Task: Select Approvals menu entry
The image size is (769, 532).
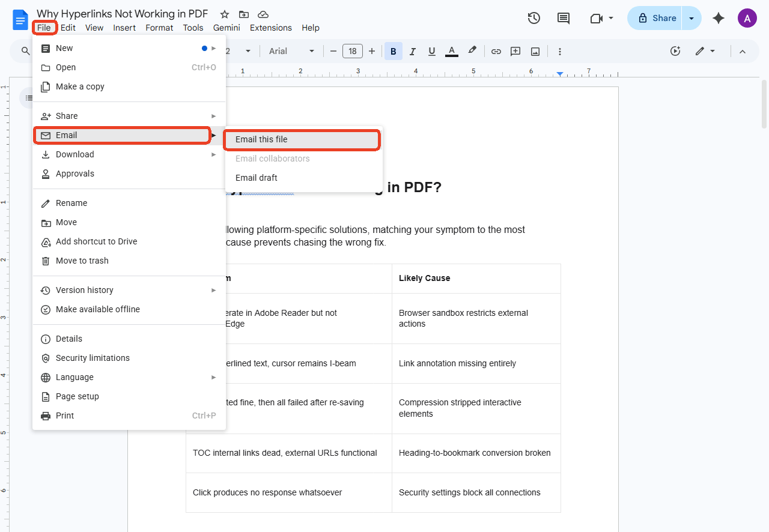Action: point(129,174)
